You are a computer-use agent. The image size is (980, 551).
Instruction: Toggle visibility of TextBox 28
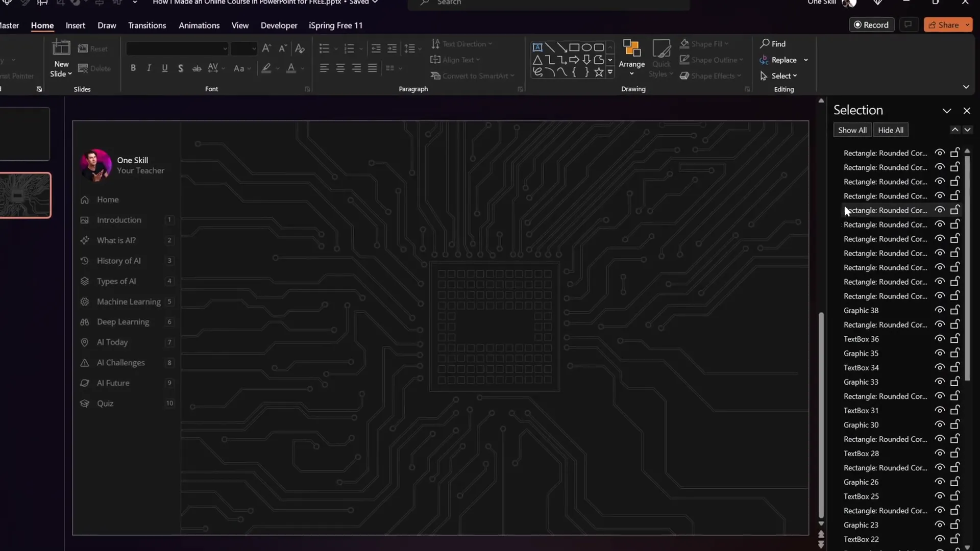click(940, 453)
